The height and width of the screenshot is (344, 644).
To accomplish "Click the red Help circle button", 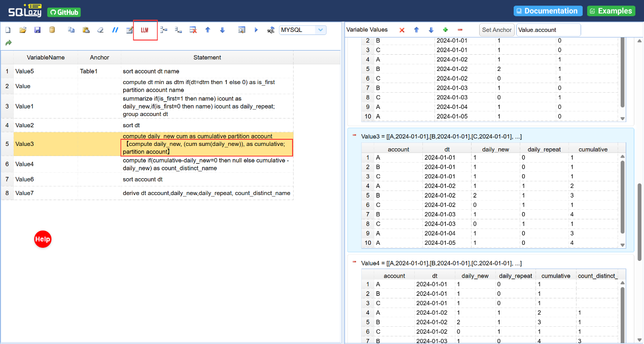I will [x=43, y=239].
